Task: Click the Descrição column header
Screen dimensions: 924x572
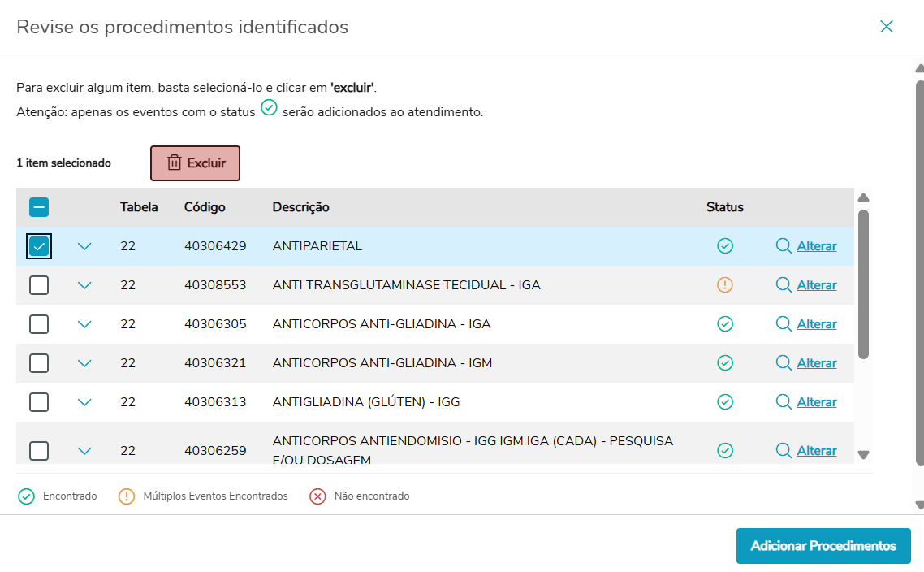Action: [300, 207]
